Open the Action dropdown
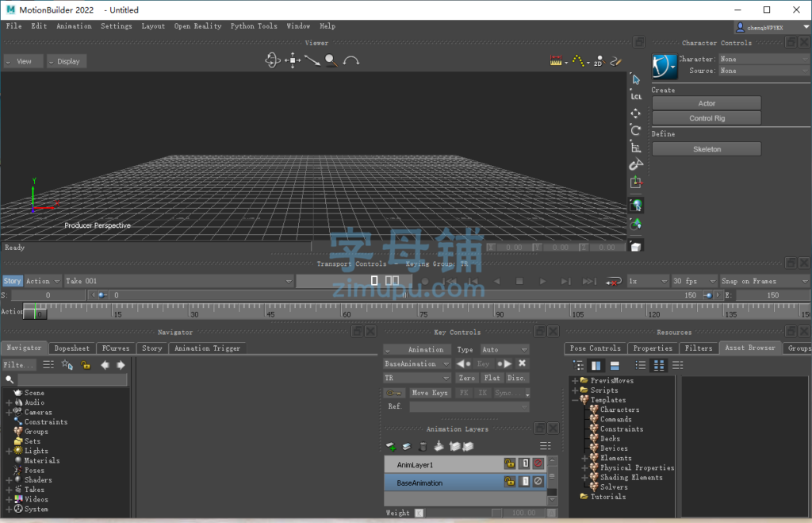This screenshot has width=812, height=523. [x=43, y=281]
